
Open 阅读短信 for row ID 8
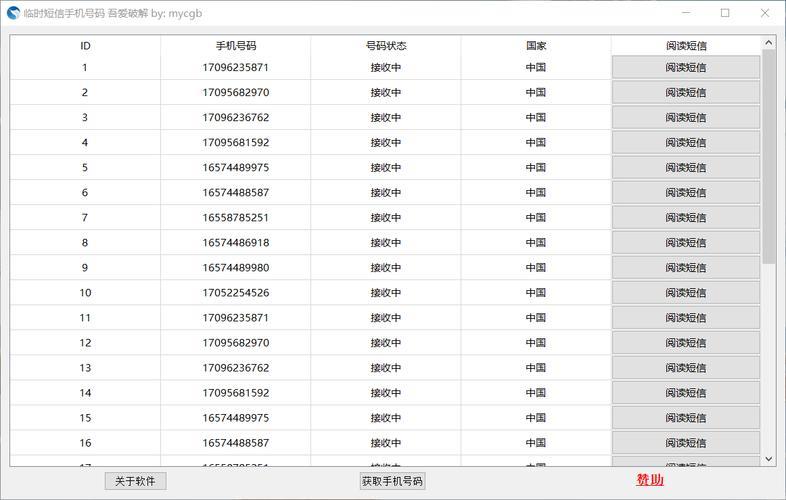pos(686,243)
